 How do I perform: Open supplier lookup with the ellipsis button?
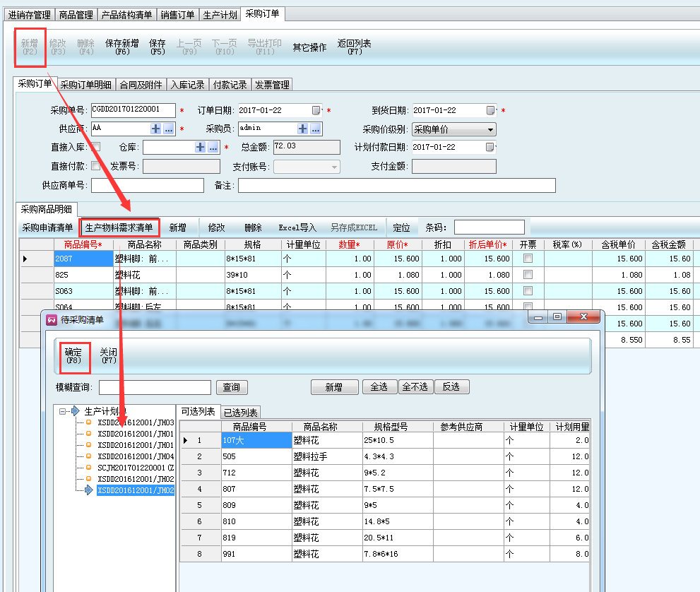[168, 129]
